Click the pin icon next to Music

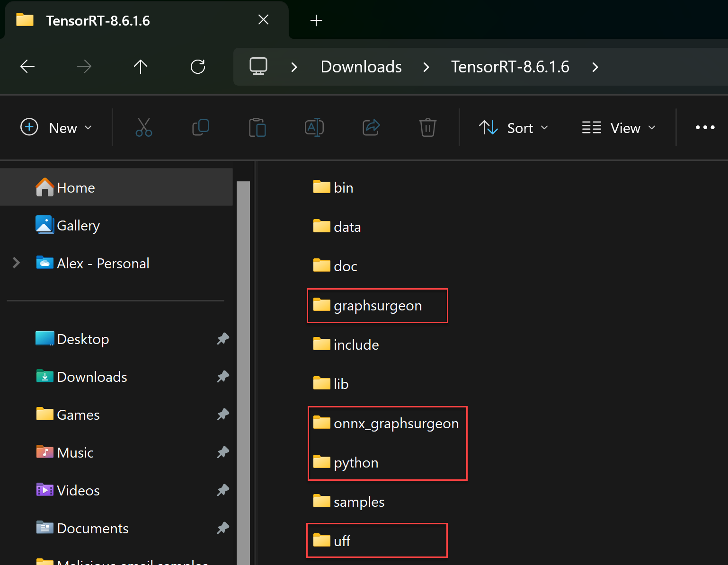coord(223,452)
